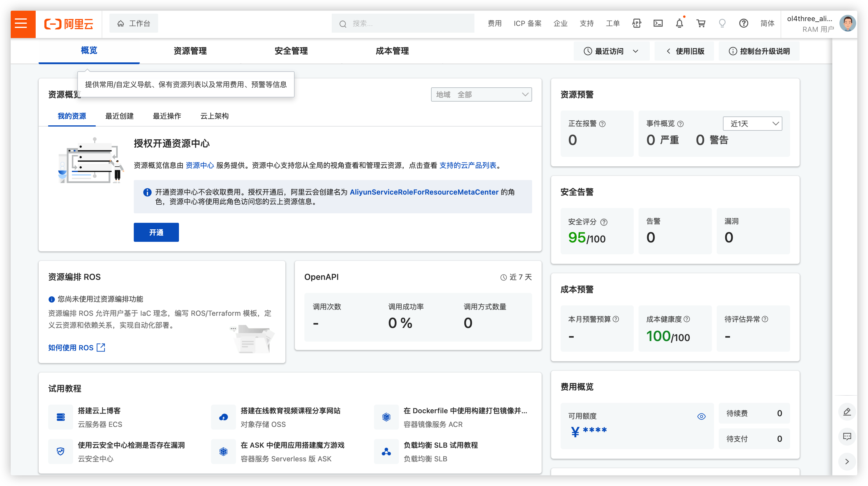Viewport: 868px width, 486px height.
Task: Click the 使用旧版 button
Action: [684, 51]
